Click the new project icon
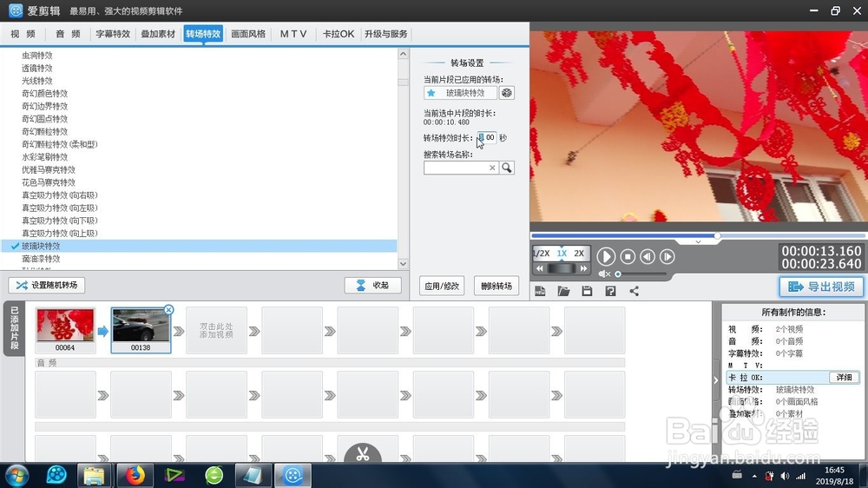Image resolution: width=868 pixels, height=488 pixels. pos(540,292)
